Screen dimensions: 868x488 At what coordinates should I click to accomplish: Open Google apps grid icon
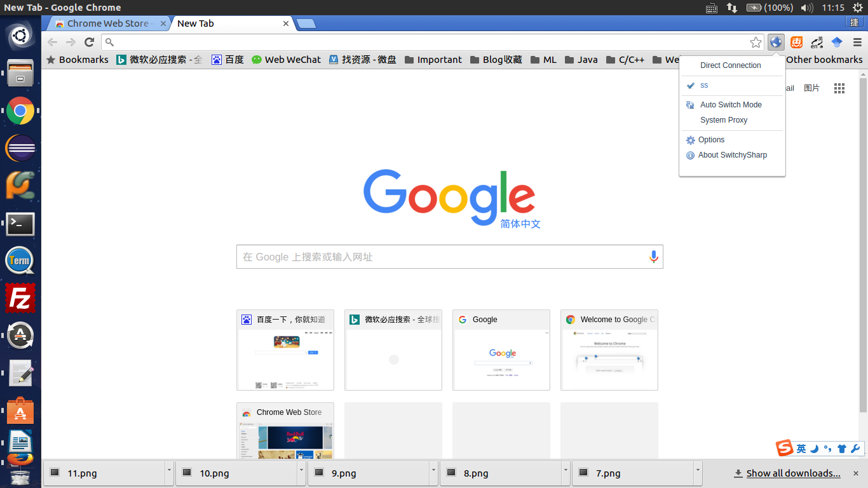click(839, 88)
